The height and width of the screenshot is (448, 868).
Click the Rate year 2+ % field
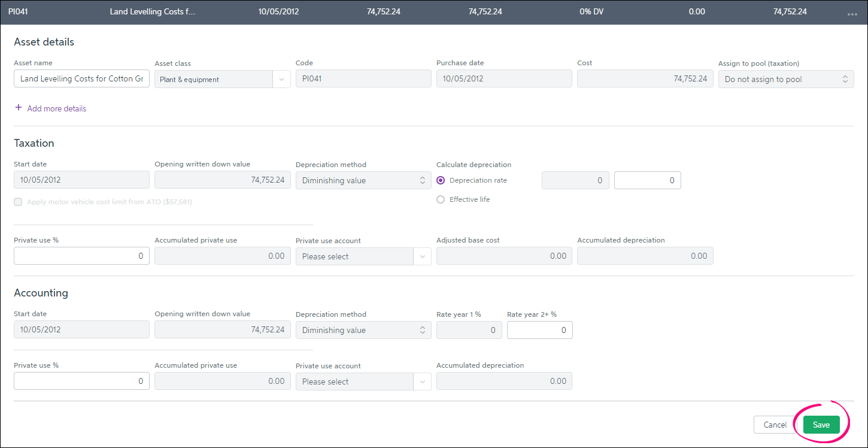pos(539,330)
